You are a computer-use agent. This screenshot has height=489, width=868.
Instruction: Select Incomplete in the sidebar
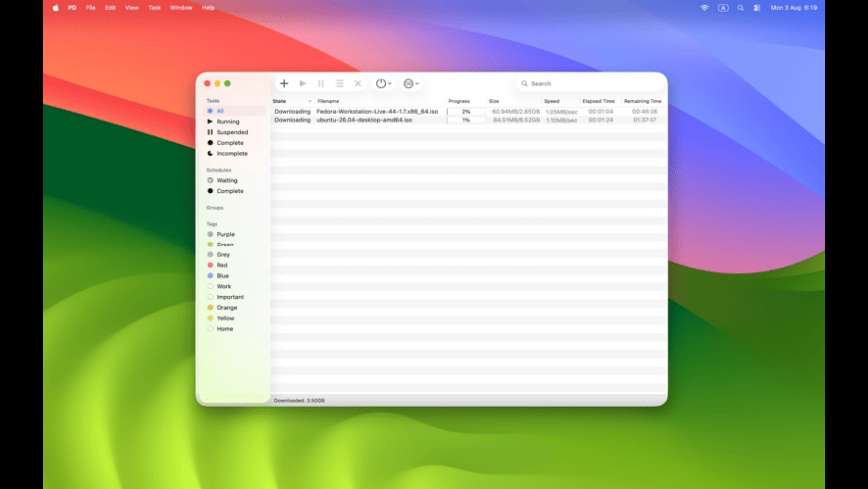pyautogui.click(x=234, y=153)
